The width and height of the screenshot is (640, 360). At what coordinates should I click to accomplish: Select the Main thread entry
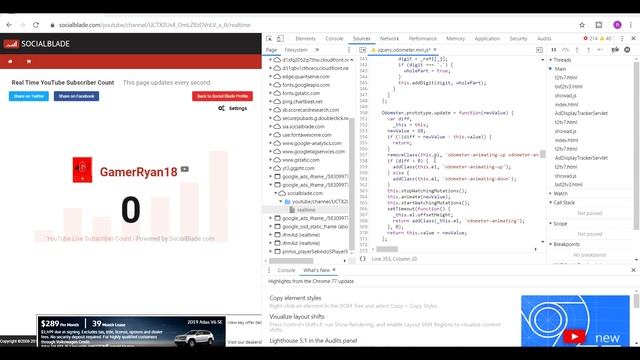560,69
